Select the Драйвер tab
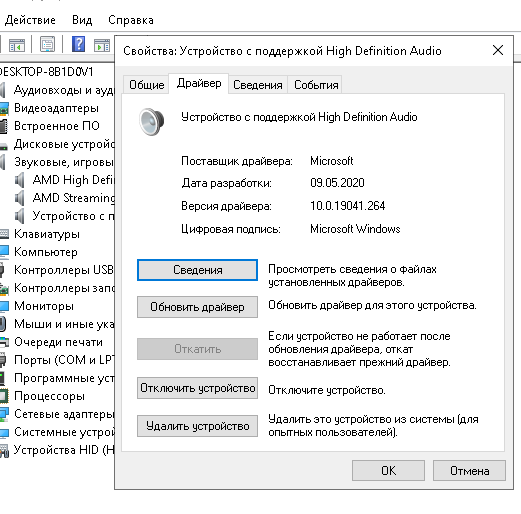521x514 pixels. click(199, 83)
